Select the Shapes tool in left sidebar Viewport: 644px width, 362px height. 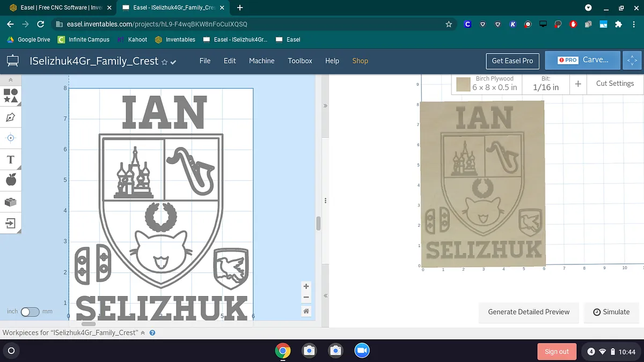tap(11, 96)
